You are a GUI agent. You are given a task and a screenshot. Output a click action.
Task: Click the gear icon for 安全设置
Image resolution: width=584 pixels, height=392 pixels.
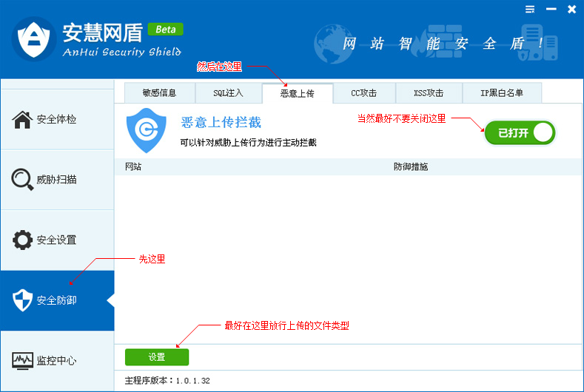click(x=22, y=240)
